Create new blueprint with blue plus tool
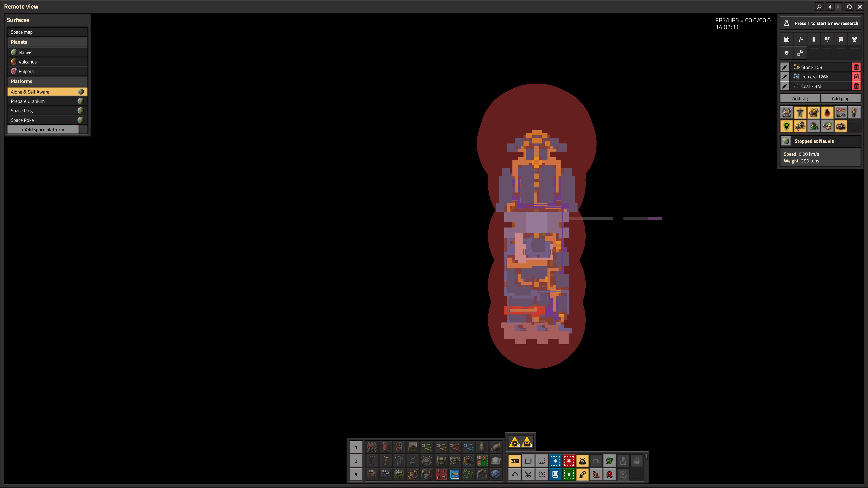The width and height of the screenshot is (868, 488). coord(555,461)
